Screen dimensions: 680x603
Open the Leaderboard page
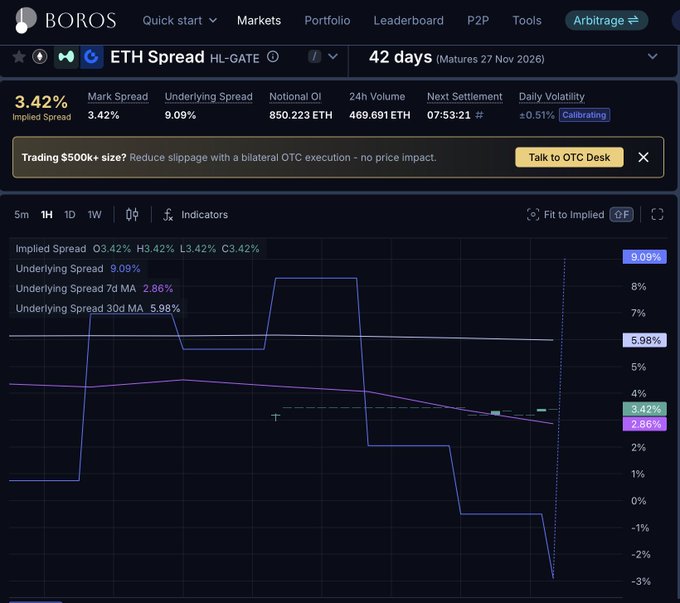409,20
